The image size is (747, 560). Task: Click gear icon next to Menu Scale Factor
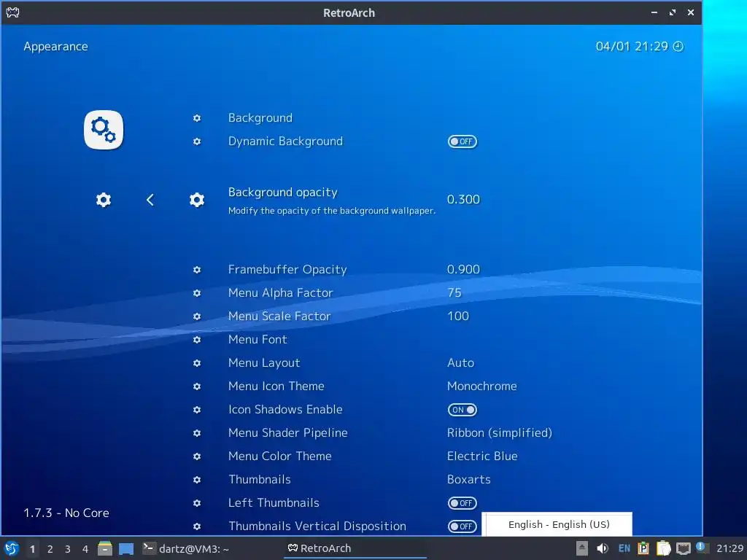197,316
